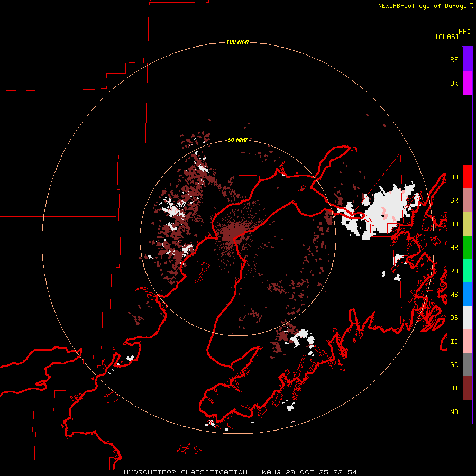The width and height of the screenshot is (476, 476).
Task: Click the RF purple legend swatch
Action: coord(467,59)
